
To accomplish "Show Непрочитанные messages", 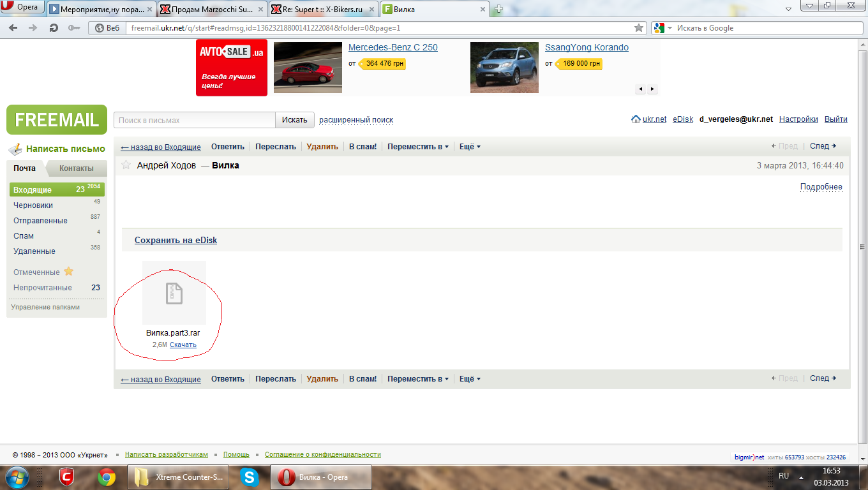I will pyautogui.click(x=43, y=288).
